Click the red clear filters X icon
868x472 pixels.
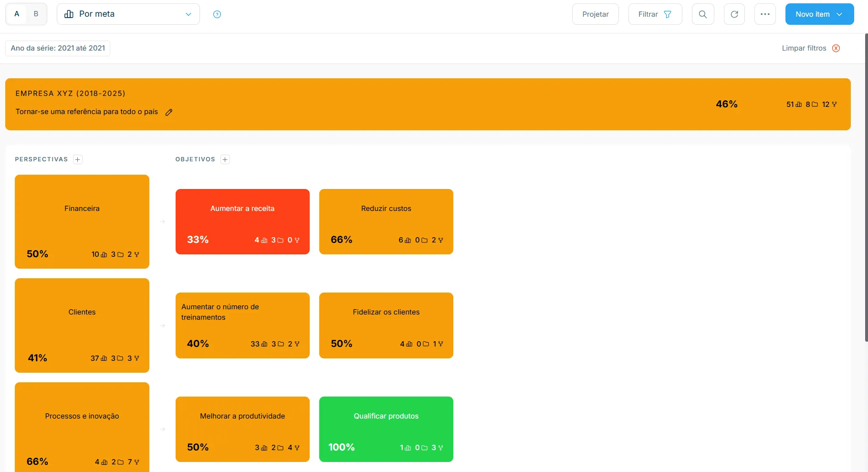point(836,48)
